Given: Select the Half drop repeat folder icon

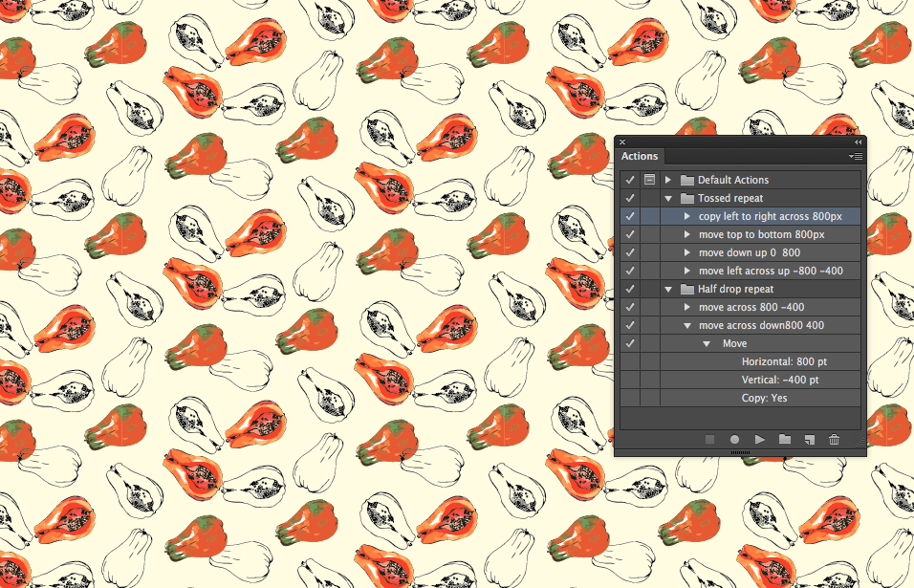Looking at the screenshot, I should [x=687, y=289].
